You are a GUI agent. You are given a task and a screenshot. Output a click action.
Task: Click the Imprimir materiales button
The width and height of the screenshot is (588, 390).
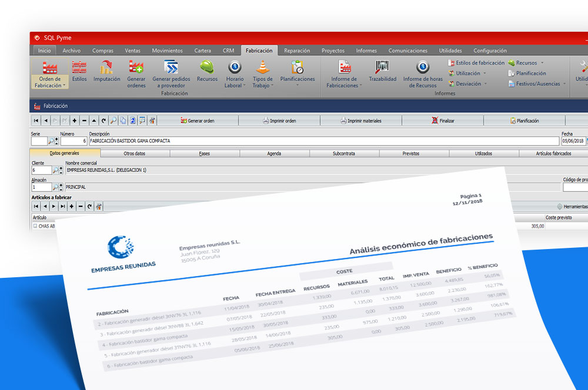coord(360,120)
